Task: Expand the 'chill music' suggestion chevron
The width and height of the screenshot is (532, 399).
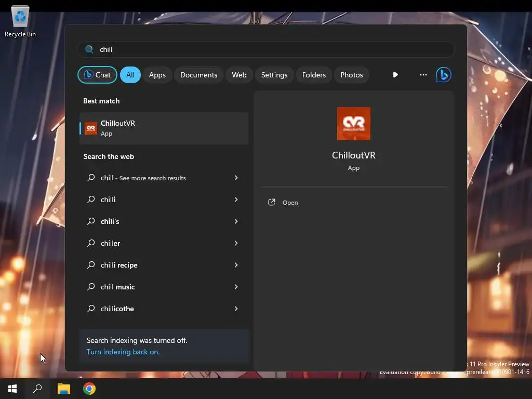Action: pyautogui.click(x=236, y=287)
